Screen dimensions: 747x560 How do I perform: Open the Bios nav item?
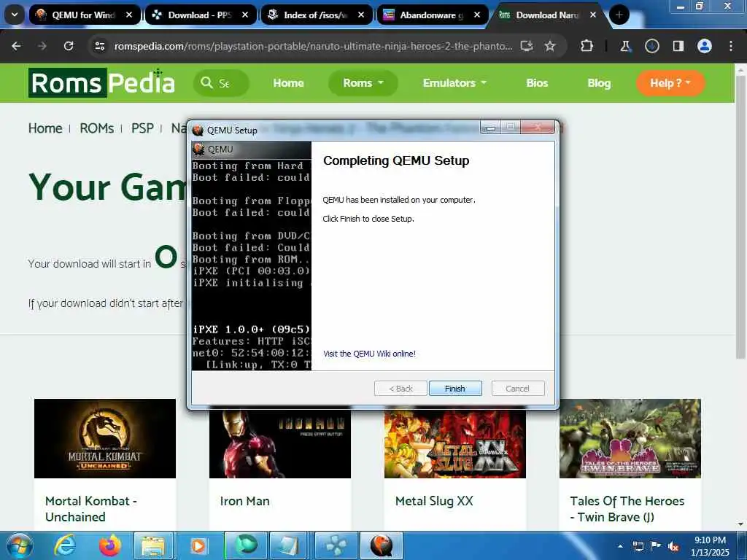(x=537, y=83)
